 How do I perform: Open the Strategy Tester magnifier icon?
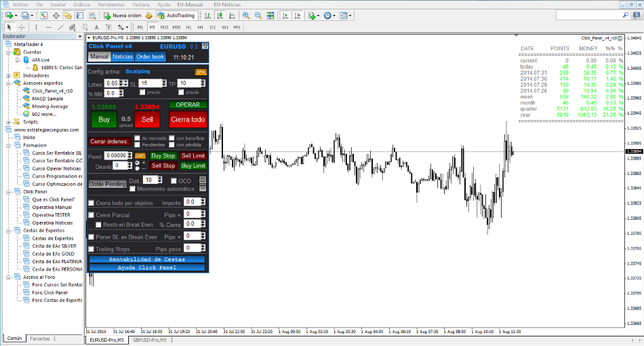pyautogui.click(x=92, y=16)
